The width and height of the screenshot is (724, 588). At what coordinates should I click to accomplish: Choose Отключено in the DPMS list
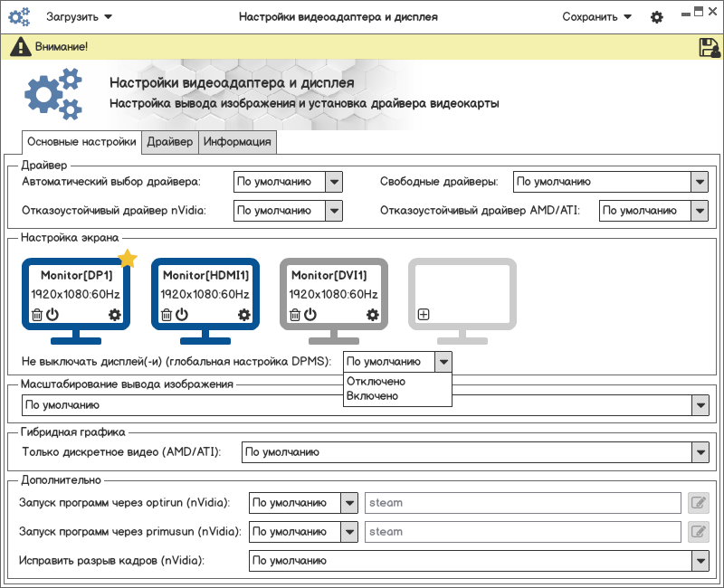click(x=397, y=382)
